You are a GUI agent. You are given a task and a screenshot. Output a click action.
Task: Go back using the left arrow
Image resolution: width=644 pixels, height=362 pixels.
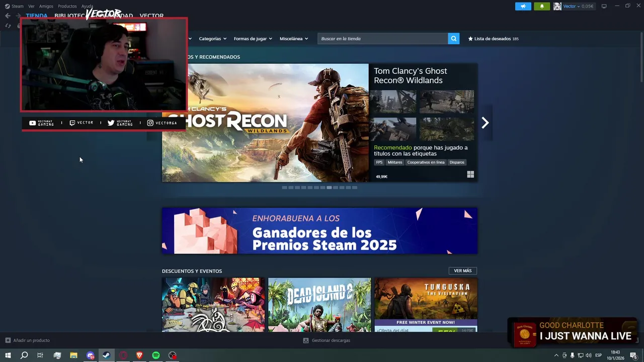click(x=8, y=16)
